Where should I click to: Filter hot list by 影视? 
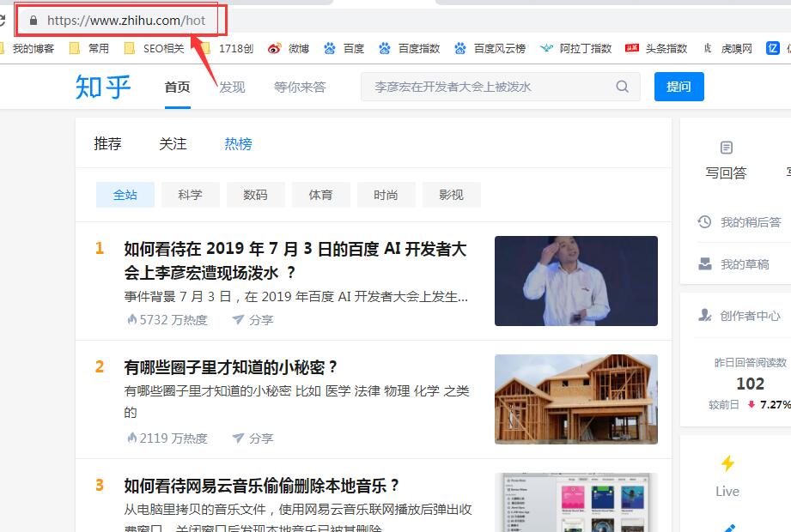click(451, 195)
